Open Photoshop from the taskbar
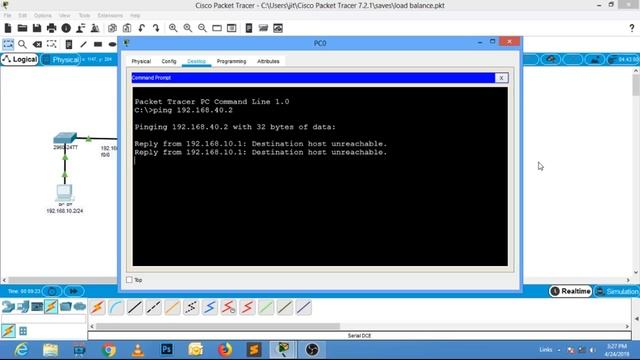The height and width of the screenshot is (360, 640). [167, 350]
